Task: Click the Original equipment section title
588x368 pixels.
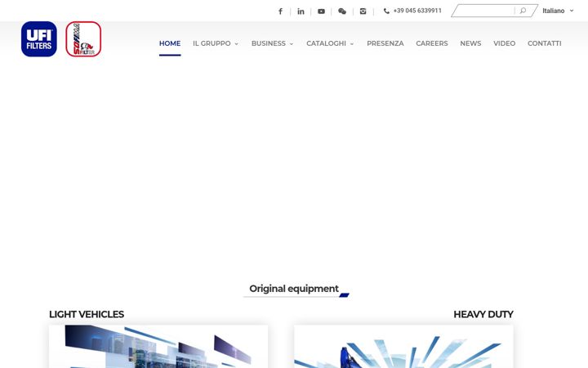Action: pos(294,289)
